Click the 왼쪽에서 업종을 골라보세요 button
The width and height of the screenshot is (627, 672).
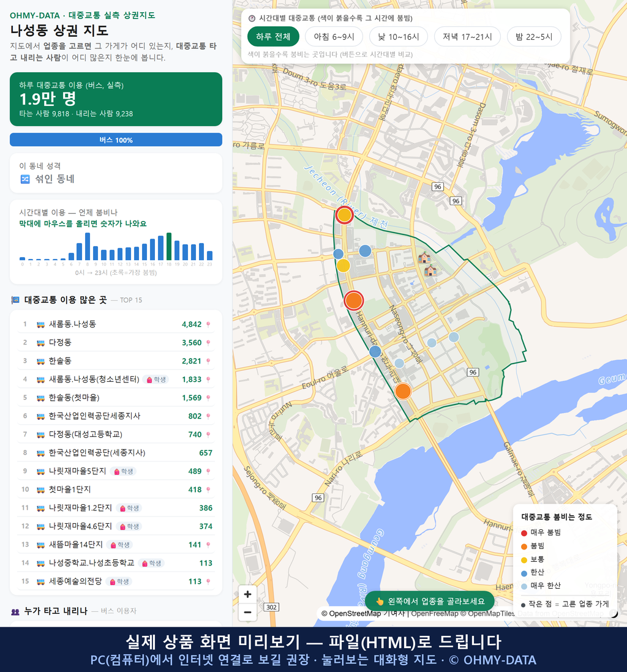pos(430,601)
